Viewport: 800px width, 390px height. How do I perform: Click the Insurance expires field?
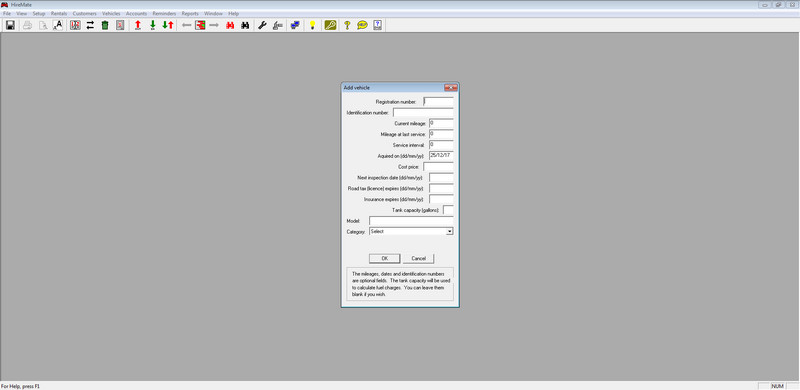point(441,199)
